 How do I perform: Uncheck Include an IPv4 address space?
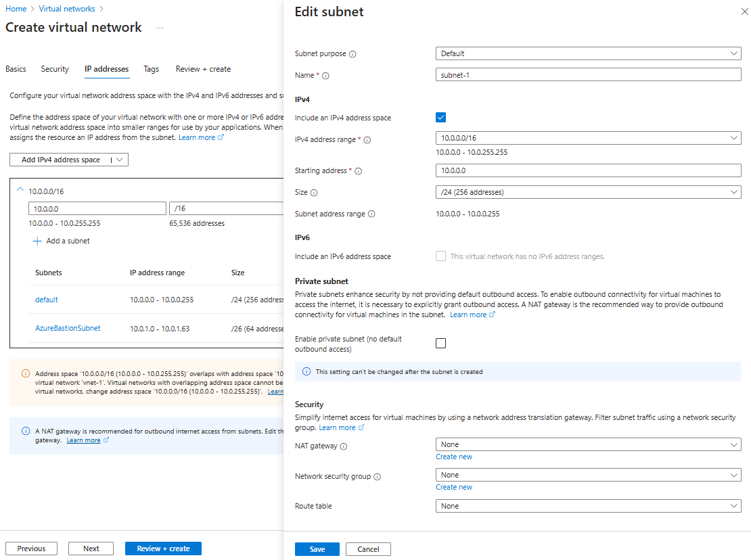pos(440,117)
